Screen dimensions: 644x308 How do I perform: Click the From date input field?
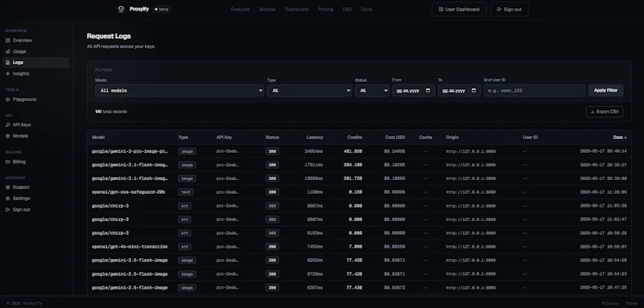(x=413, y=91)
